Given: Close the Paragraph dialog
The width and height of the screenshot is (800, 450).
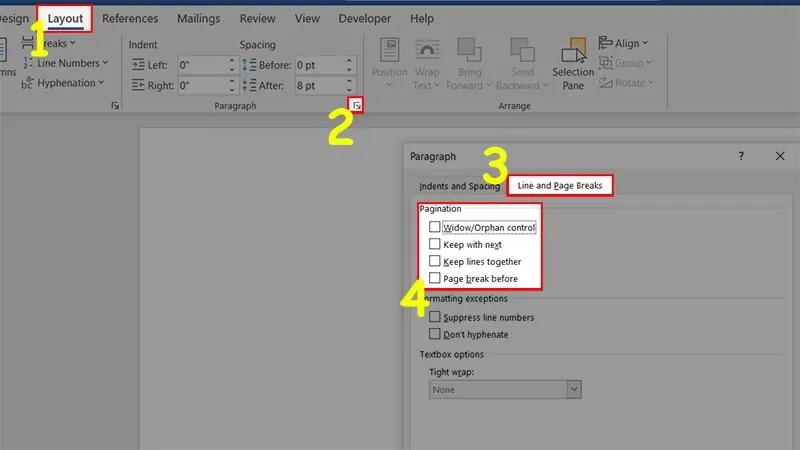Looking at the screenshot, I should (x=780, y=156).
